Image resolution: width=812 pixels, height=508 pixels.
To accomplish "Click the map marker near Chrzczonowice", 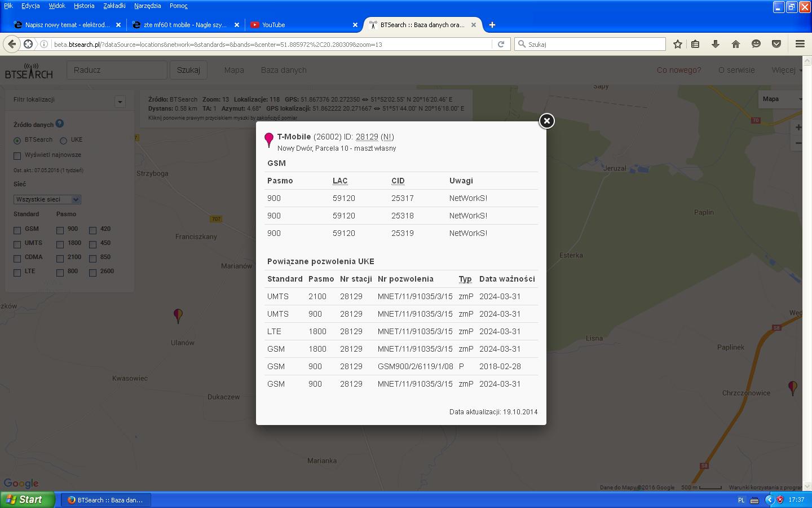I will pos(792,388).
